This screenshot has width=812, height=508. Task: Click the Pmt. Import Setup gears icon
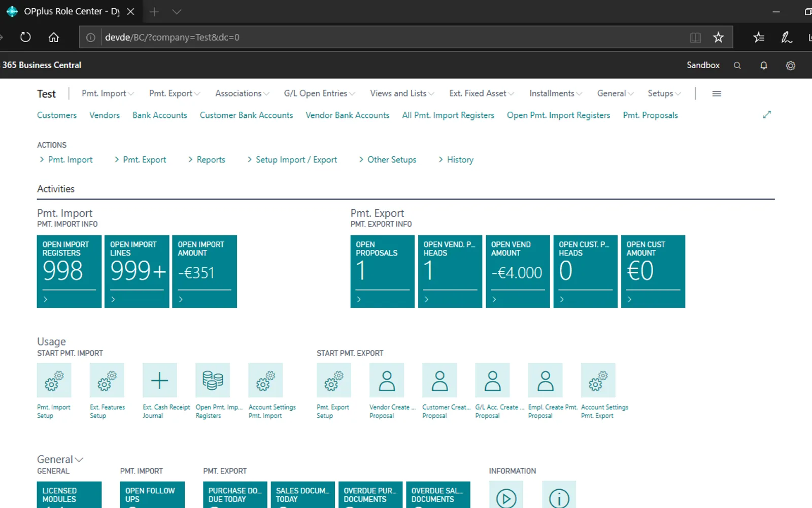54,380
